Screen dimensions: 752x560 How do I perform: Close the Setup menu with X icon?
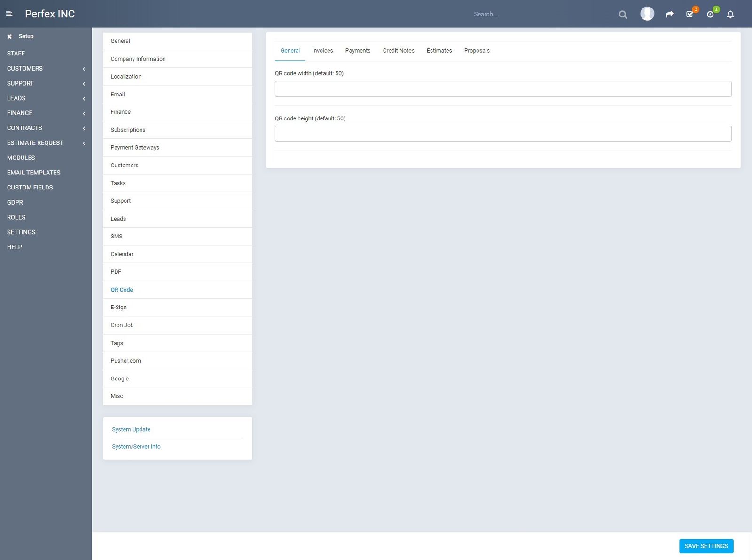coord(9,36)
